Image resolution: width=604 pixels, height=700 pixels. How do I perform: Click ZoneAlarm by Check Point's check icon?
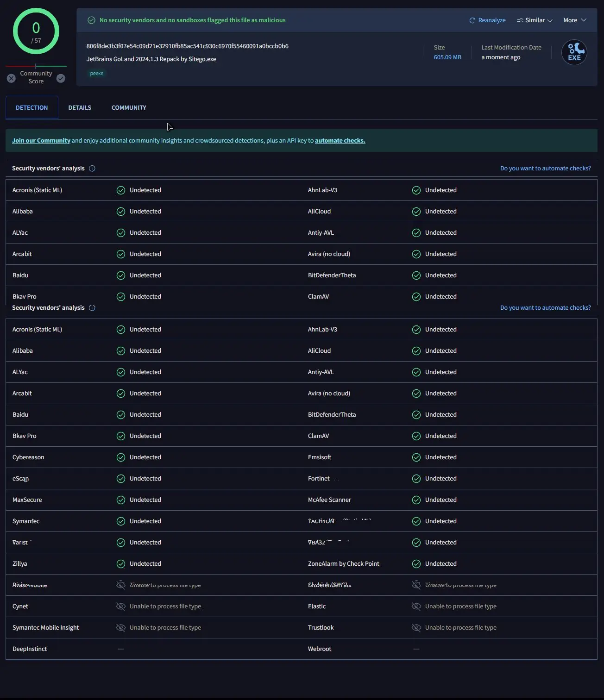tap(416, 564)
